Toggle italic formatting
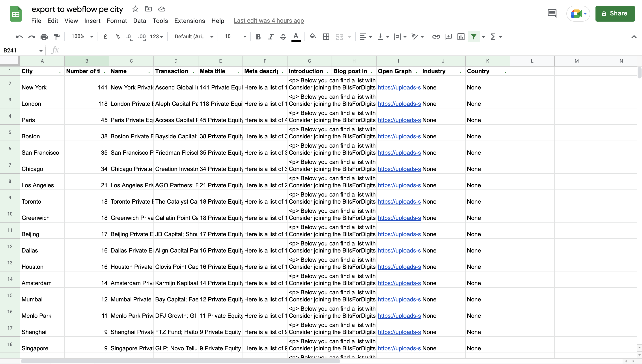Screen dimensions: 642x364 click(x=271, y=37)
